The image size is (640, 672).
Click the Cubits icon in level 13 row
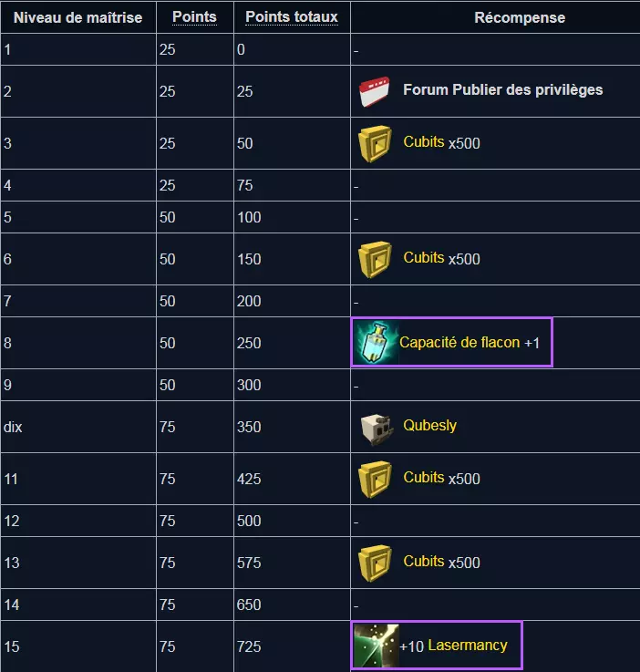[x=375, y=562]
